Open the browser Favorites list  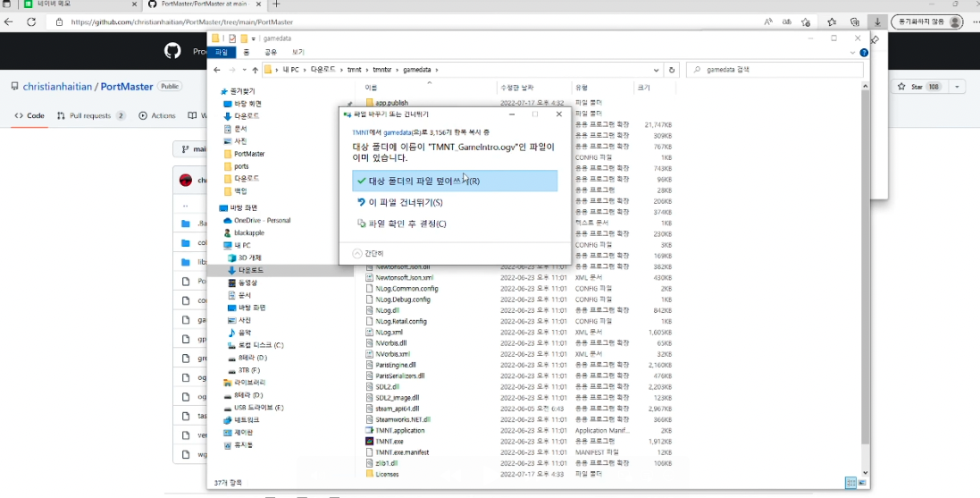[x=832, y=21]
